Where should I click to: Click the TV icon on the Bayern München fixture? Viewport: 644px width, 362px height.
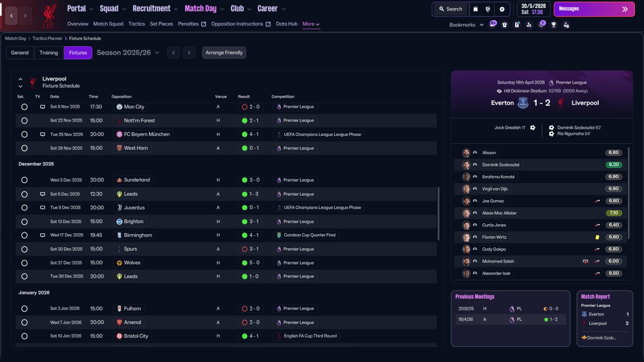43,134
